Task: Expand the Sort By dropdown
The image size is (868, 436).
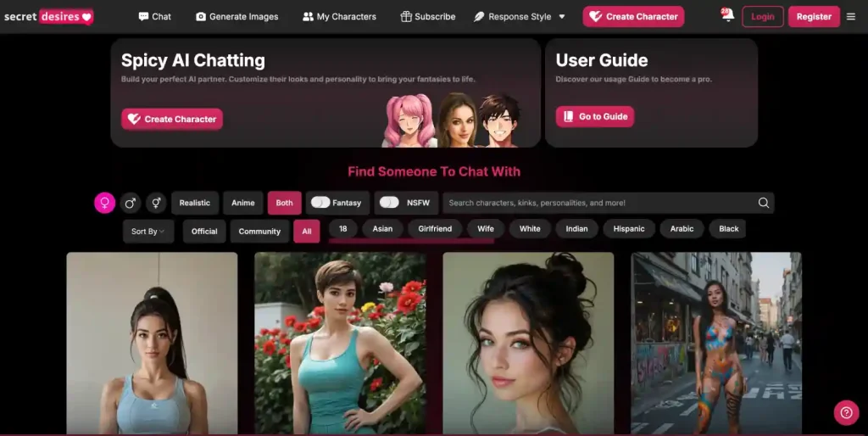Action: pyautogui.click(x=148, y=231)
